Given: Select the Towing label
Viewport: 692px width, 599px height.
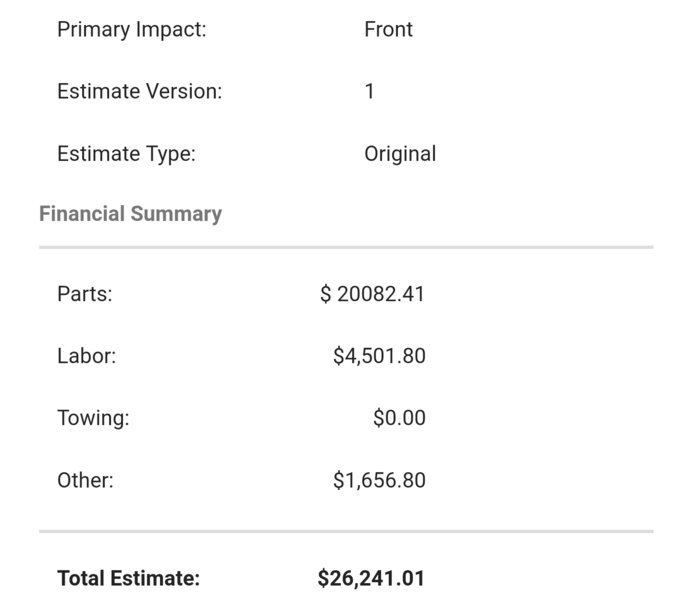Looking at the screenshot, I should coord(93,418).
